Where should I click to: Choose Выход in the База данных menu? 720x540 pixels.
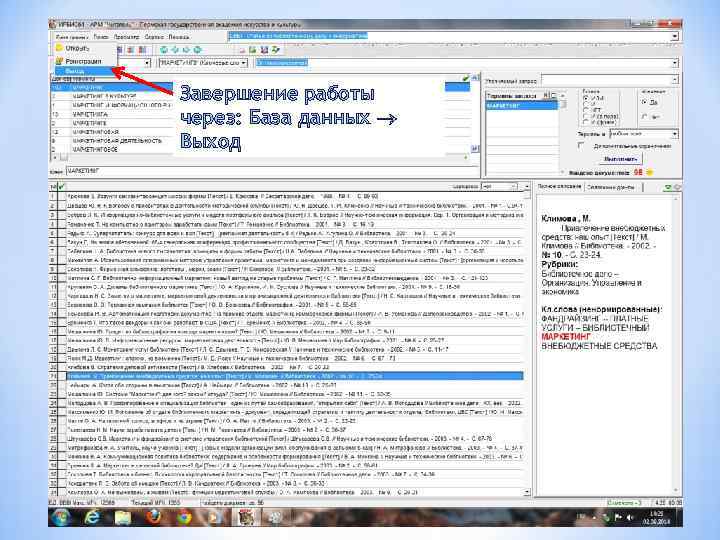[83, 71]
